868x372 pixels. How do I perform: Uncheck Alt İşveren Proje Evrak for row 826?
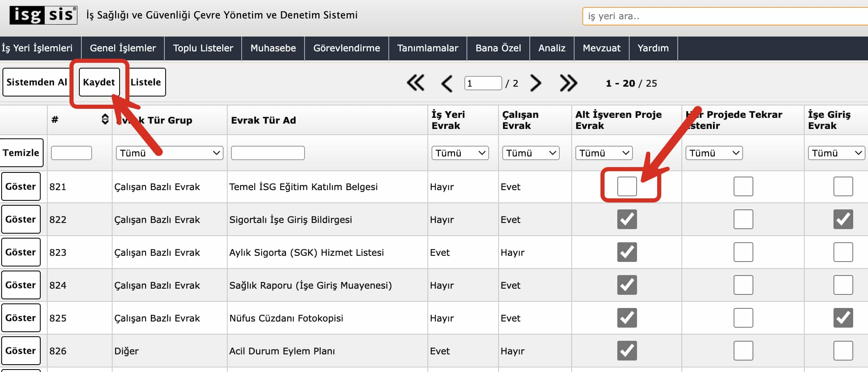(x=627, y=351)
